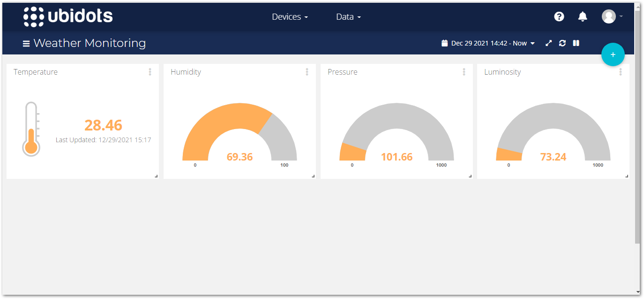This screenshot has height=299, width=644.
Task: Expand the Devices dropdown menu
Action: pyautogui.click(x=290, y=17)
